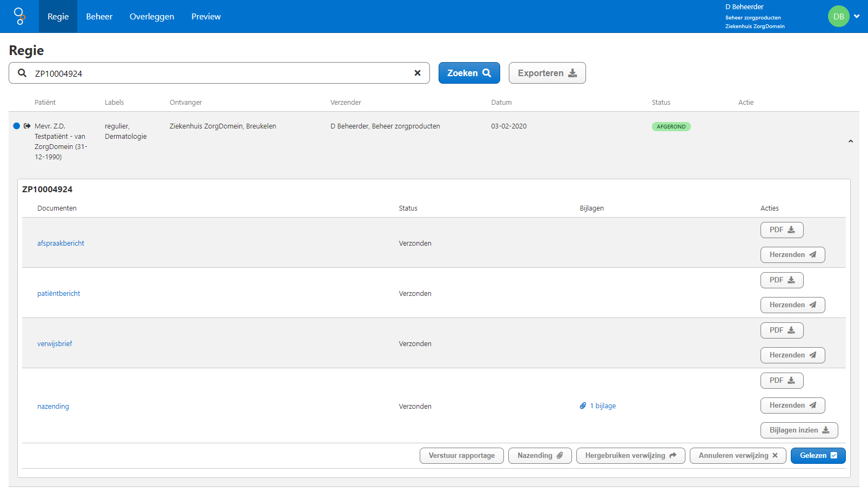Click Herzenden for verwijsbrief
This screenshot has width=868, height=500.
point(792,355)
